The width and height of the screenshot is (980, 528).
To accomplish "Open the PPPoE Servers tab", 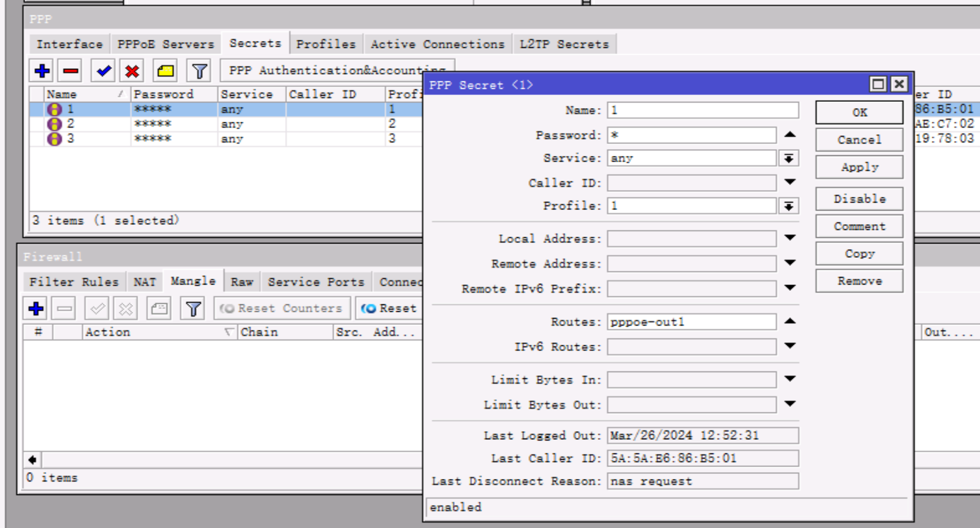I will point(166,44).
